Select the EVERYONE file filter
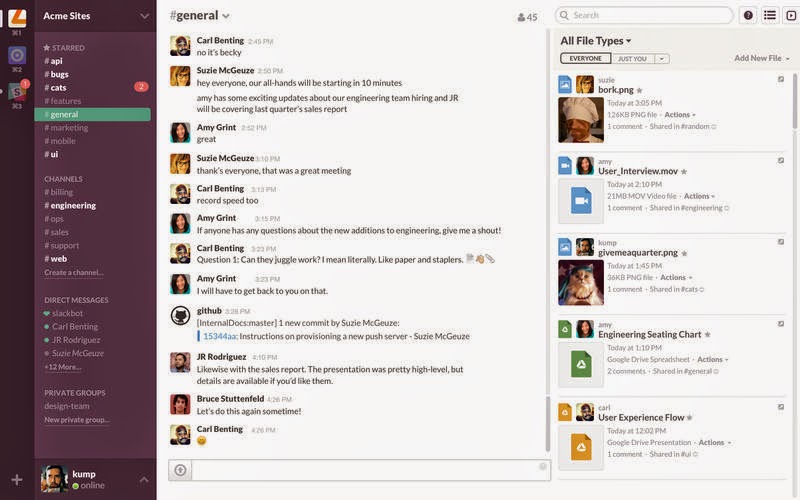The width and height of the screenshot is (800, 500). tap(585, 59)
